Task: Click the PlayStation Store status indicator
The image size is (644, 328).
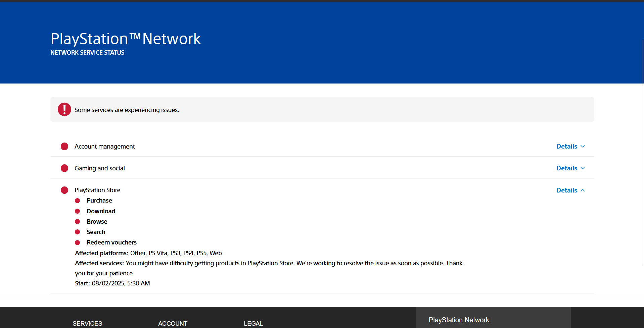Action: click(64, 190)
